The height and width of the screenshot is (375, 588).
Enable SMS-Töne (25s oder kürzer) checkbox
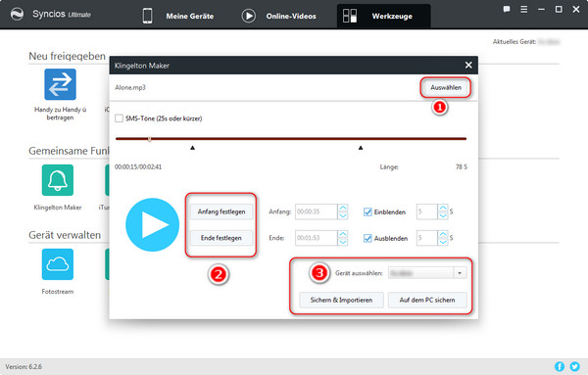119,118
